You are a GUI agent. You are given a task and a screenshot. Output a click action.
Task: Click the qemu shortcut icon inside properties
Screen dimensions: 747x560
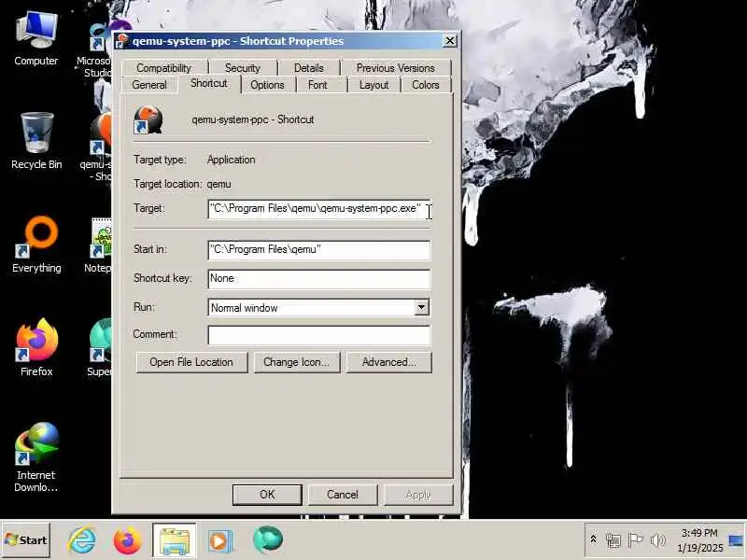pyautogui.click(x=148, y=119)
